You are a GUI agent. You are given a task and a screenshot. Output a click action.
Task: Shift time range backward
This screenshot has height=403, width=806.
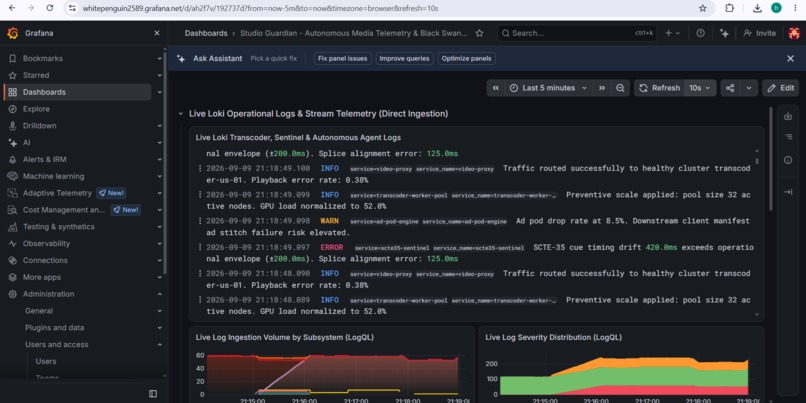(496, 88)
